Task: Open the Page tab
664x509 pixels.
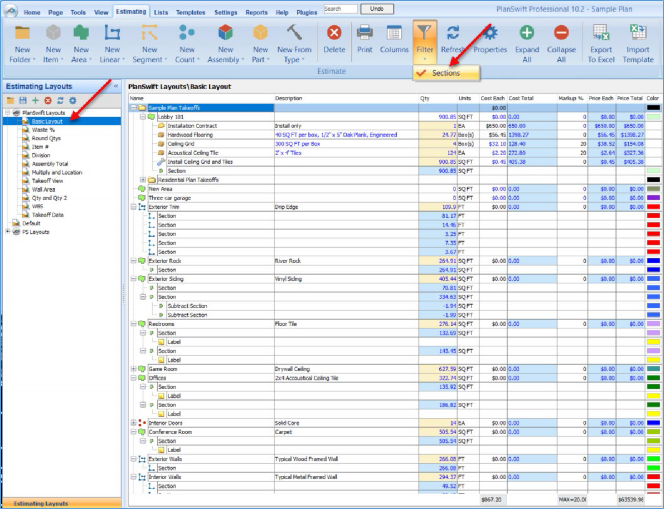Action: point(55,12)
